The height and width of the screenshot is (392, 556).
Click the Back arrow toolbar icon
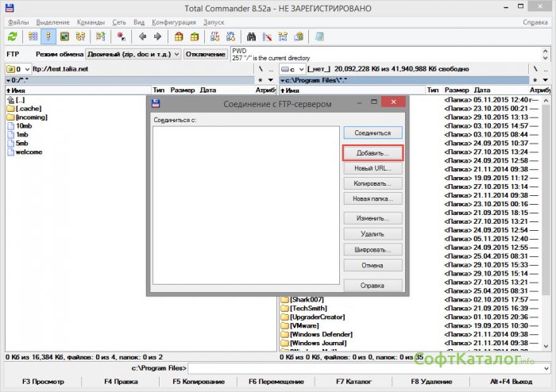(143, 37)
